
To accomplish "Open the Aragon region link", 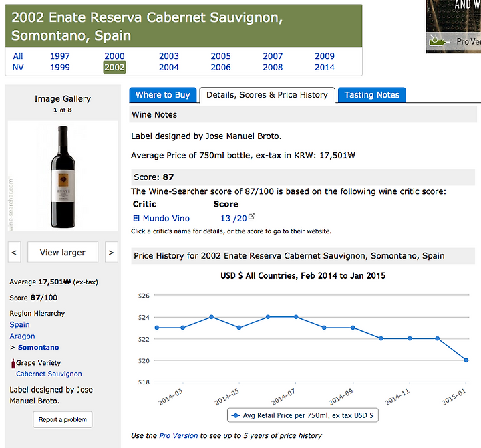I will click(x=22, y=336).
